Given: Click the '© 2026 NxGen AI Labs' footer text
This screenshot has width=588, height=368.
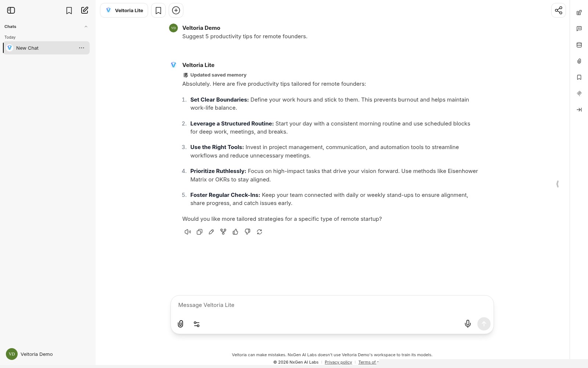Looking at the screenshot, I should coord(296,362).
